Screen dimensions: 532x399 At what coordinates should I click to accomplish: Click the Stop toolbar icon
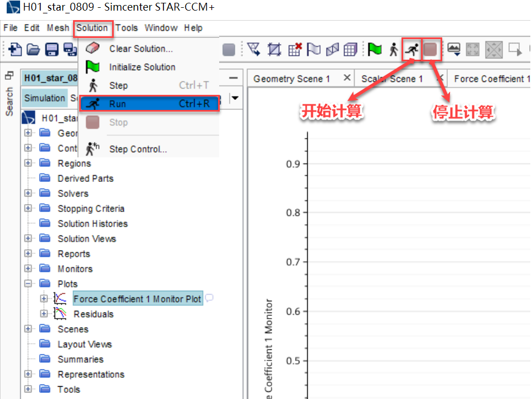[x=430, y=50]
